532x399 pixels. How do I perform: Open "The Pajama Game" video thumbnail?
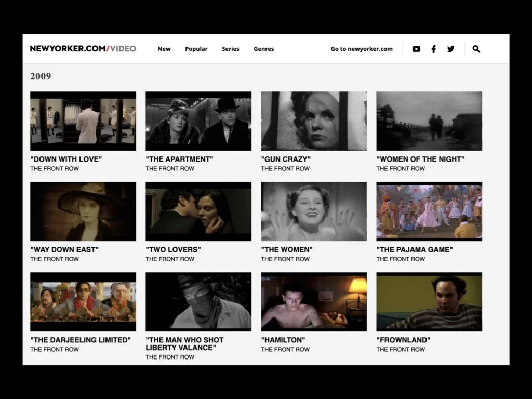tap(429, 211)
